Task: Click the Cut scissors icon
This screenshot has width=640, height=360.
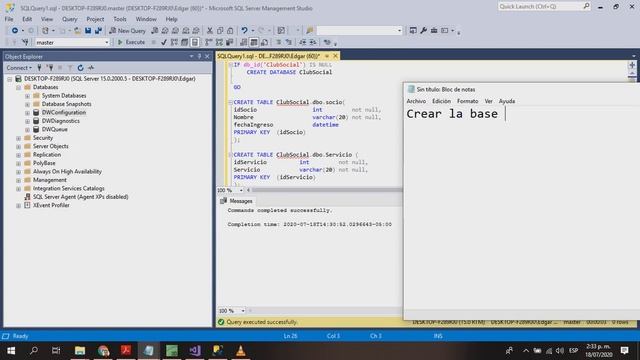Action: [x=210, y=31]
